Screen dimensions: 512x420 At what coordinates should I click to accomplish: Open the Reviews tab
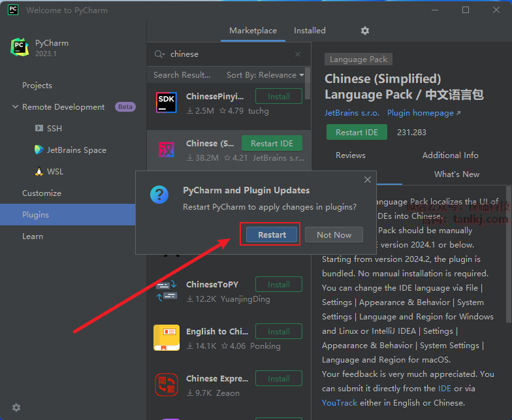(351, 155)
